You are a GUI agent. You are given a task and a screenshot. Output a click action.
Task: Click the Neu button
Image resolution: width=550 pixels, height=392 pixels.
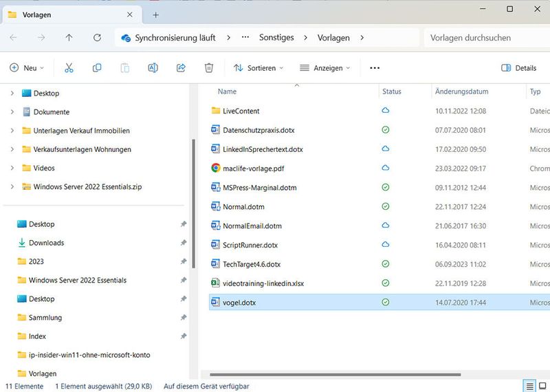click(x=26, y=68)
